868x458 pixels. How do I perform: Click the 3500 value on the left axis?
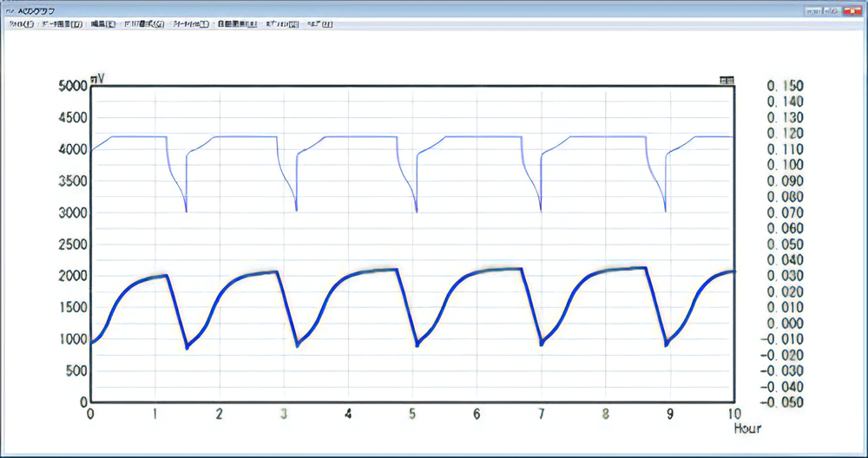click(x=73, y=181)
